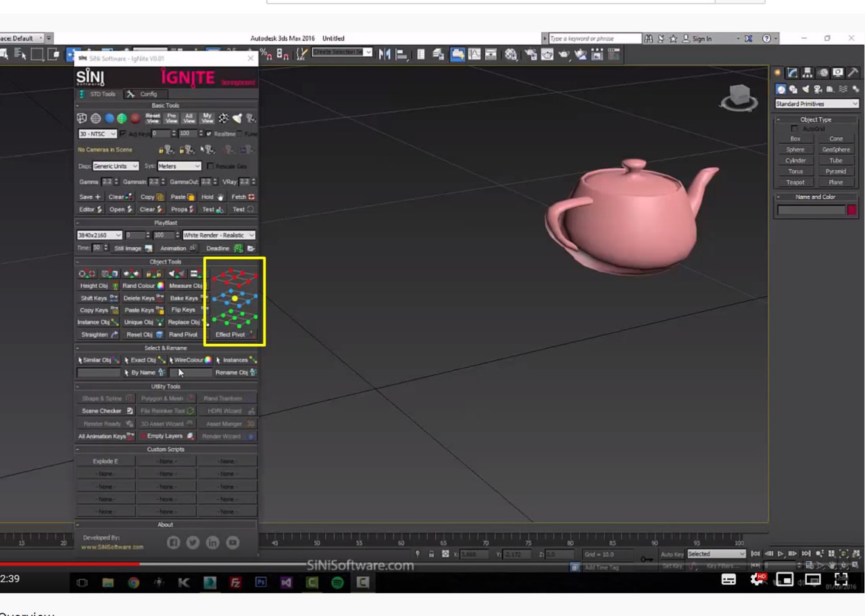Click the LinkedIn icon in About section
Viewport: 865px width, 616px height.
tap(212, 542)
